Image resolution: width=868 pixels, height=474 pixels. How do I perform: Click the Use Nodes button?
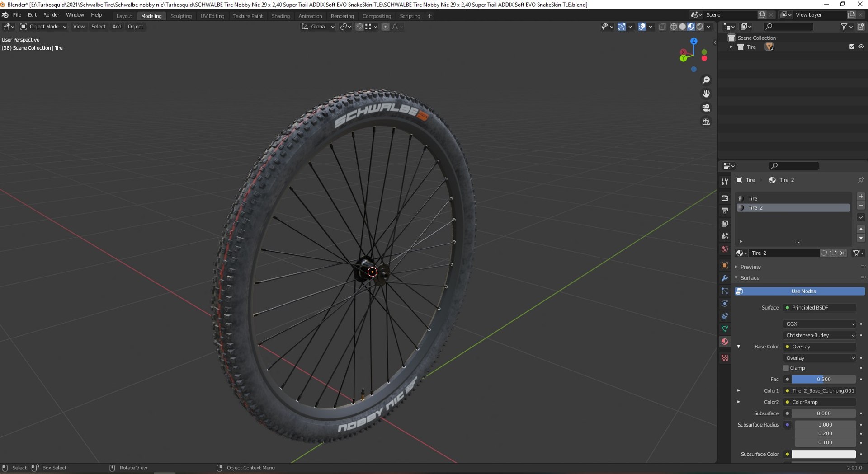(799, 291)
